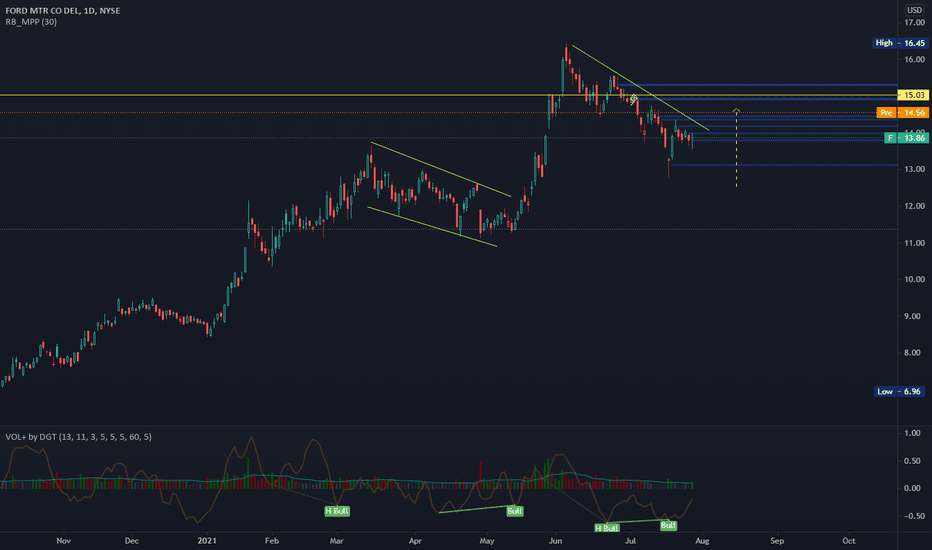Image resolution: width=932 pixels, height=550 pixels.
Task: Click the 13.00 price axis label
Action: point(914,169)
